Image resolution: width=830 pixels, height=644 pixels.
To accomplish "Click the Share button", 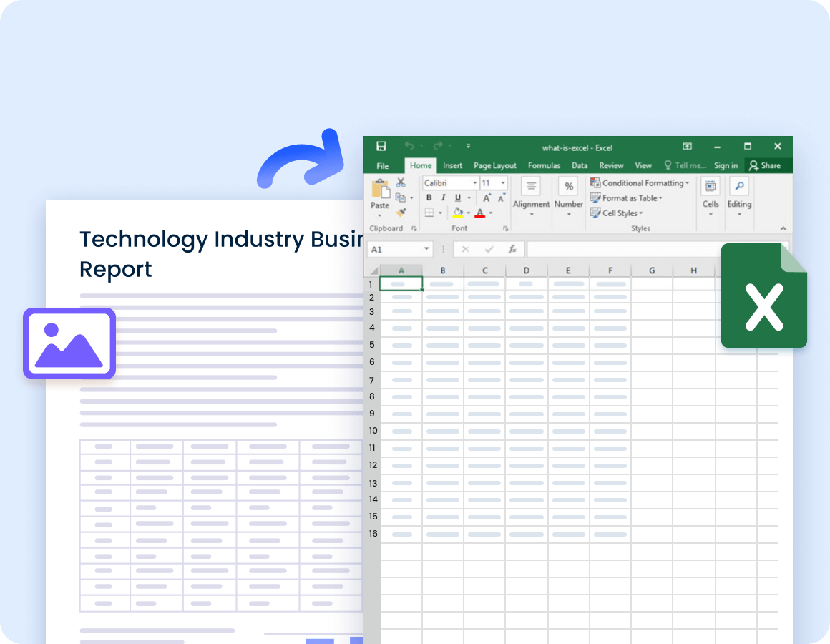I will point(767,165).
